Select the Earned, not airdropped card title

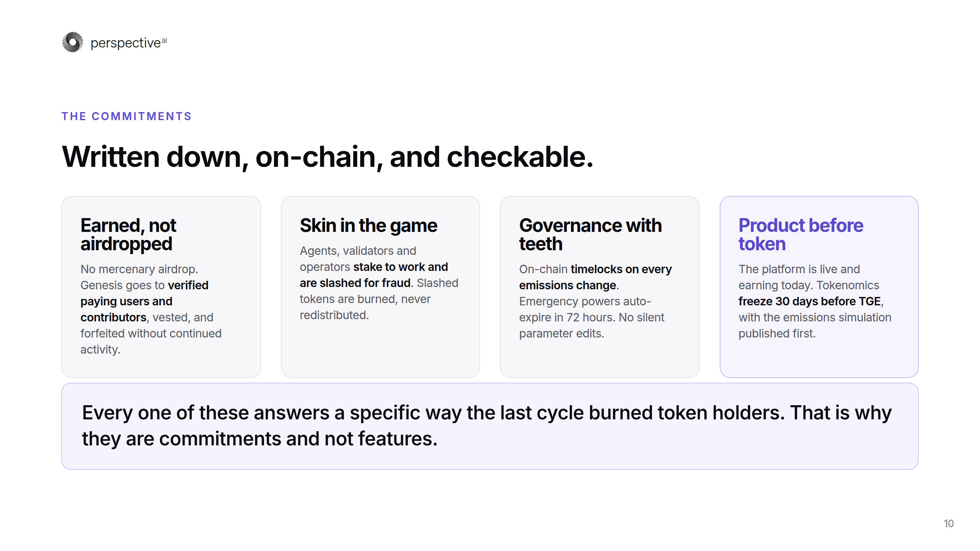pos(128,235)
